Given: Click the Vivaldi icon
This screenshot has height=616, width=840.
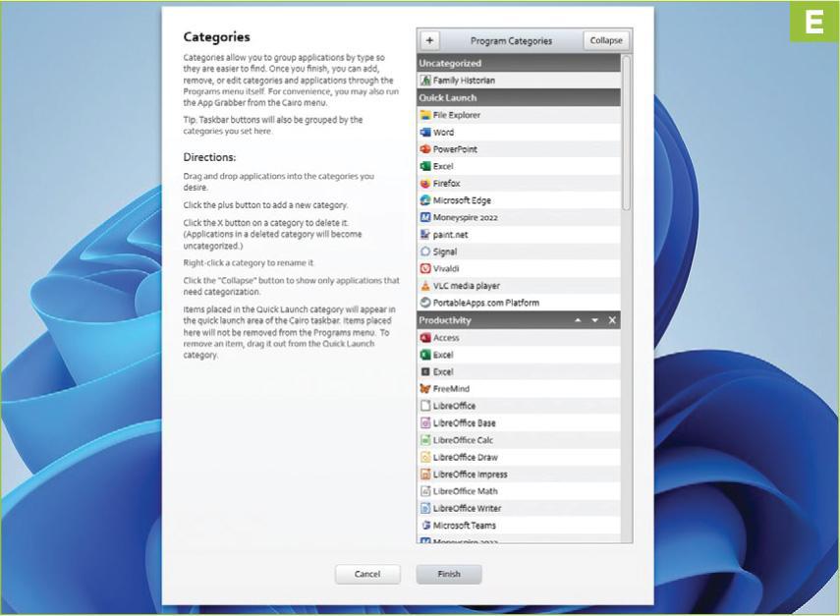Looking at the screenshot, I should pyautogui.click(x=425, y=268).
